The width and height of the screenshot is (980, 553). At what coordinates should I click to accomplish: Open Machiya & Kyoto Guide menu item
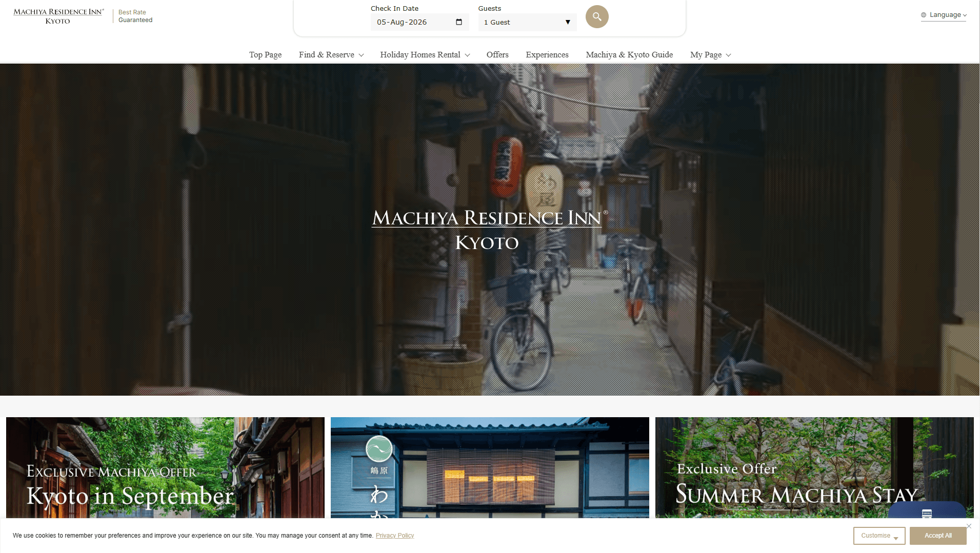[x=629, y=55]
